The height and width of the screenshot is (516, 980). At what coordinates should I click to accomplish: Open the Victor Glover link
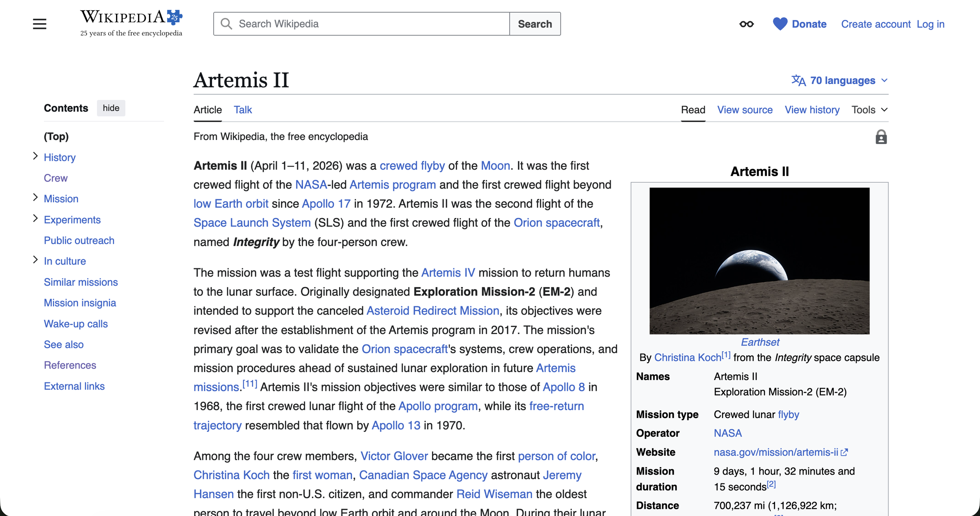(x=394, y=456)
